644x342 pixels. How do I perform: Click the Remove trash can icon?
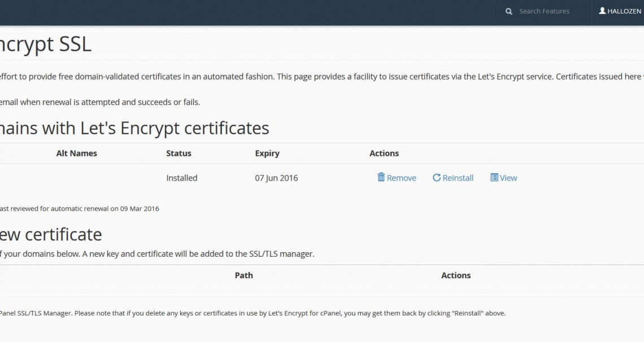pos(381,177)
